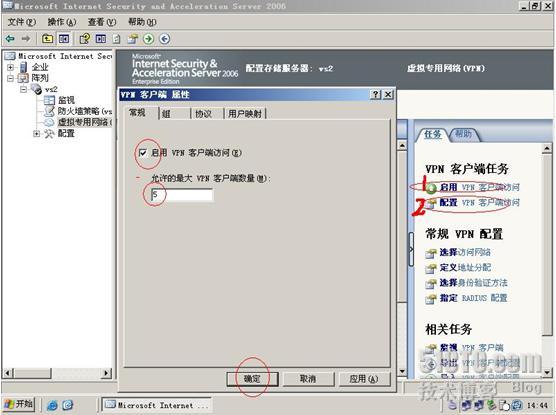The width and height of the screenshot is (556, 415).
Task: Toggle the console tree pane icon
Action: pyautogui.click(x=64, y=38)
